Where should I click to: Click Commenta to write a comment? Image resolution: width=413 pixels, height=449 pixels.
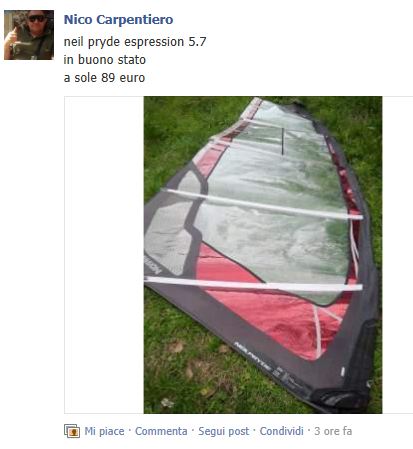coord(161,431)
